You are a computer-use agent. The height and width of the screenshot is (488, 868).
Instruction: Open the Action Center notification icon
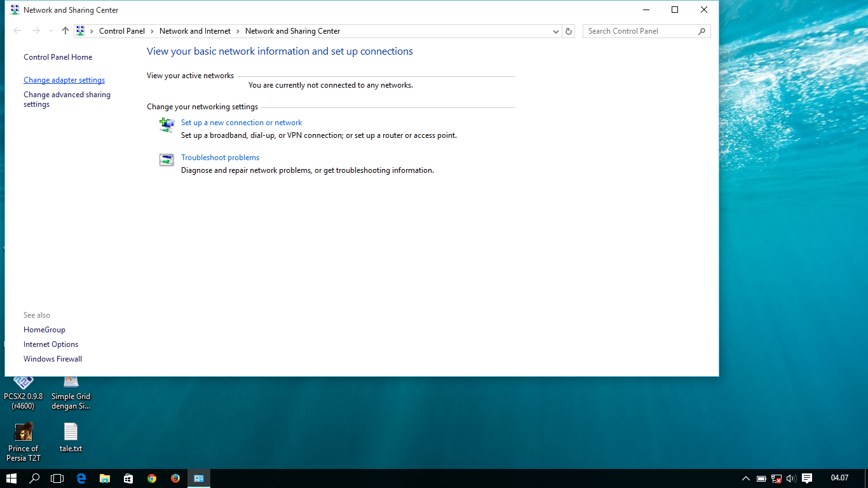806,478
